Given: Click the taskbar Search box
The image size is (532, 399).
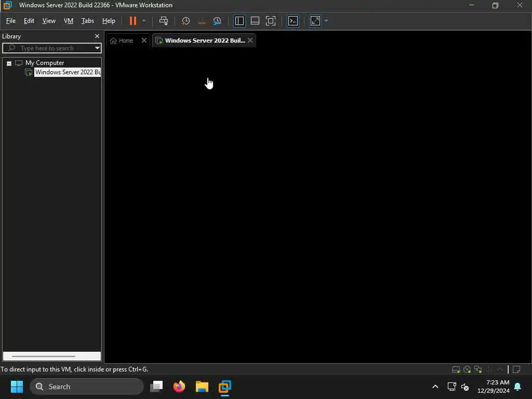Looking at the screenshot, I should (x=87, y=387).
